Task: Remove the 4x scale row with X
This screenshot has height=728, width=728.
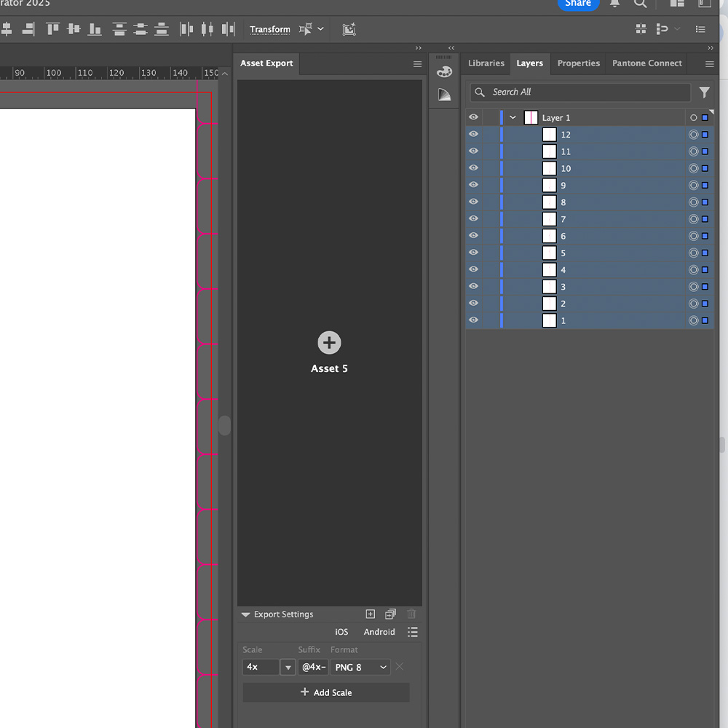Action: pyautogui.click(x=399, y=667)
